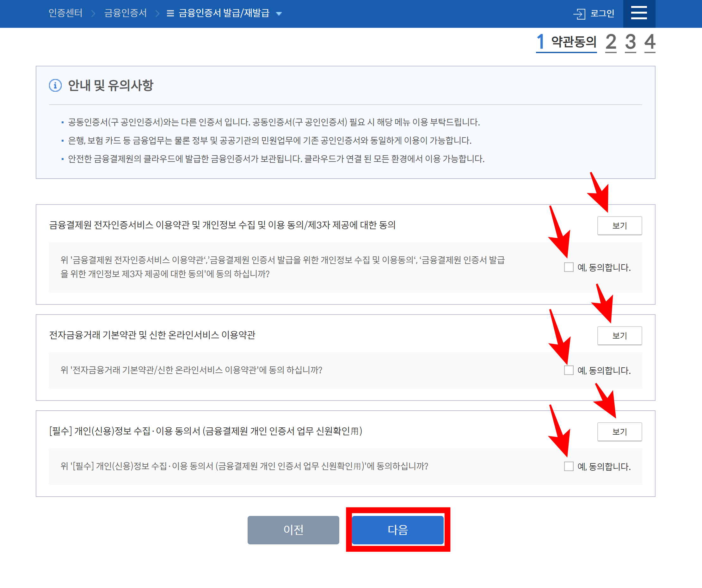The image size is (702, 588).
Task: Click the info icon beside 안내 및 유의사항
Action: click(55, 85)
